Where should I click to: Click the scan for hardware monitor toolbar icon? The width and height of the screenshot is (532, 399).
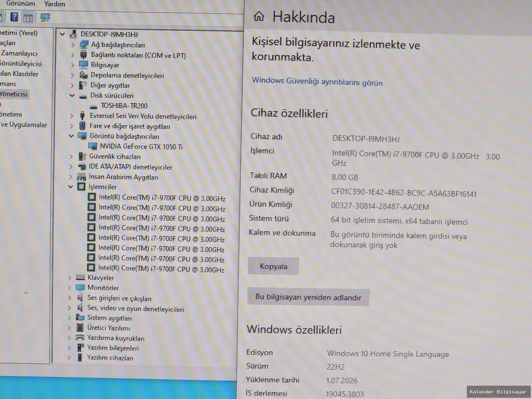(x=45, y=17)
